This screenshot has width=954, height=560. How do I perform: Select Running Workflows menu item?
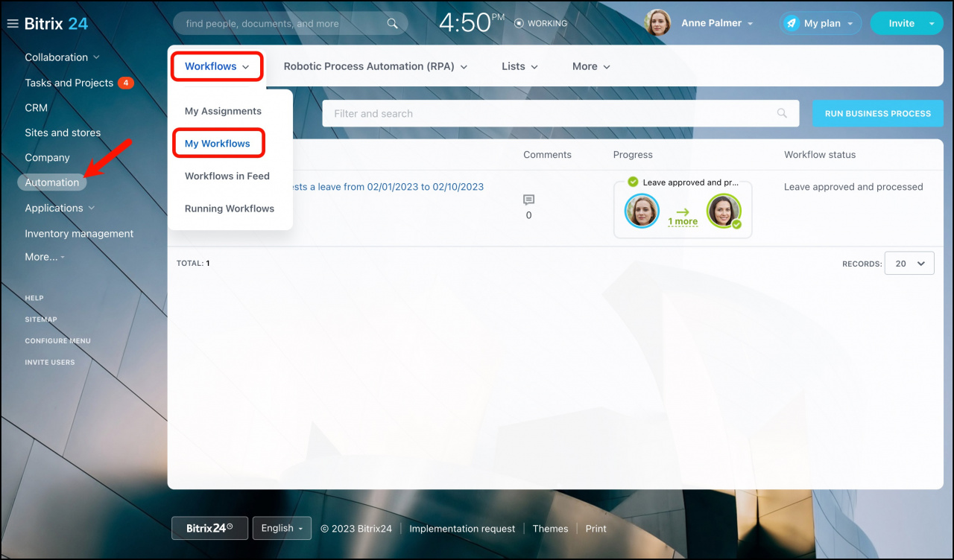coord(230,209)
